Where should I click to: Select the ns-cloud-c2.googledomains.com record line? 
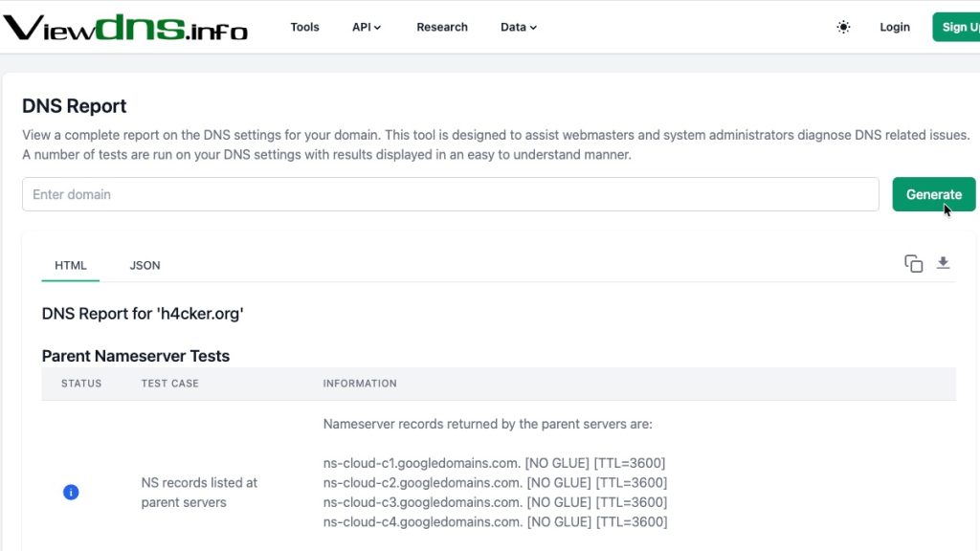coord(495,482)
